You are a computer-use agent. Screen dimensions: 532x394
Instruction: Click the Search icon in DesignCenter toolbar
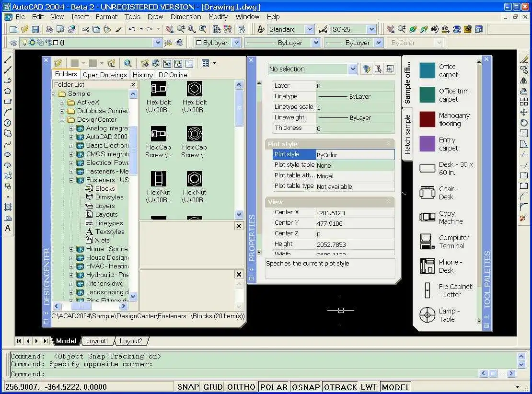tap(127, 63)
